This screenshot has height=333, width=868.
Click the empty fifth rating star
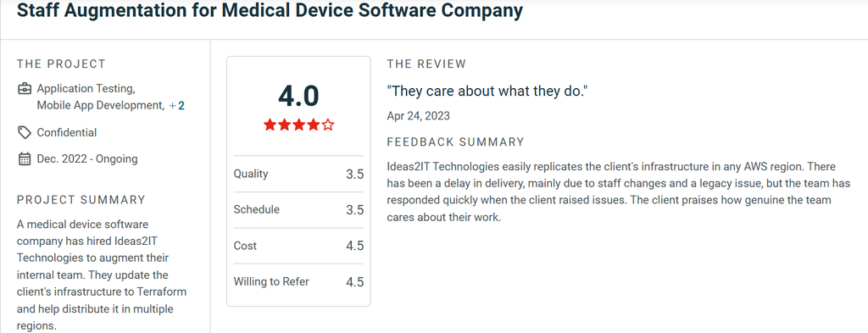(328, 125)
